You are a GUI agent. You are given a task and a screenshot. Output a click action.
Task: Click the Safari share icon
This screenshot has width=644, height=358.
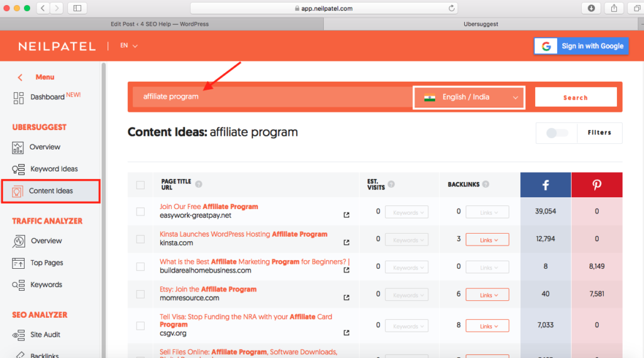(x=614, y=8)
